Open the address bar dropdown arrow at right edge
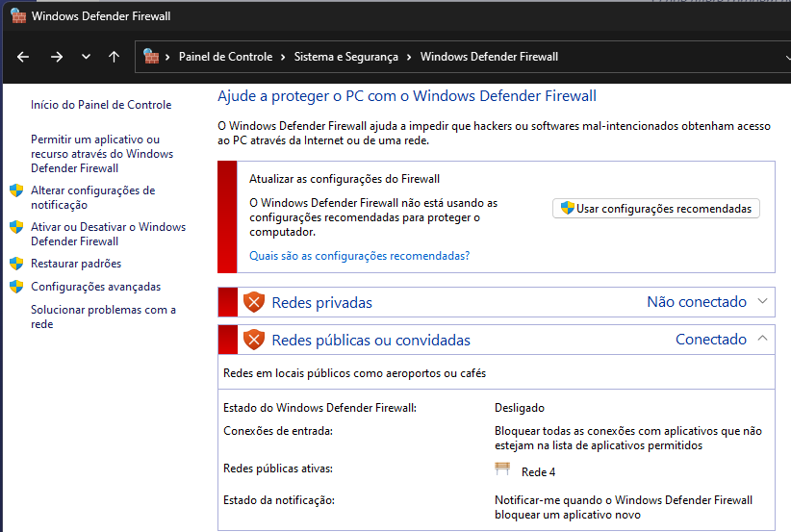Viewport: 791px width, 532px height. (x=787, y=57)
